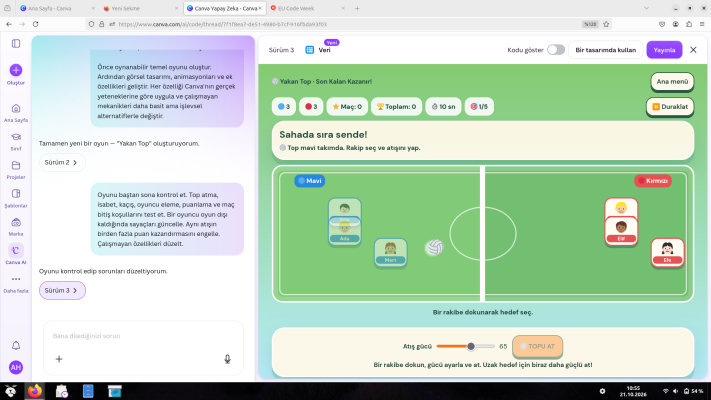Activate the microphone voice input icon
Viewport: 711px width, 400px height.
click(227, 359)
